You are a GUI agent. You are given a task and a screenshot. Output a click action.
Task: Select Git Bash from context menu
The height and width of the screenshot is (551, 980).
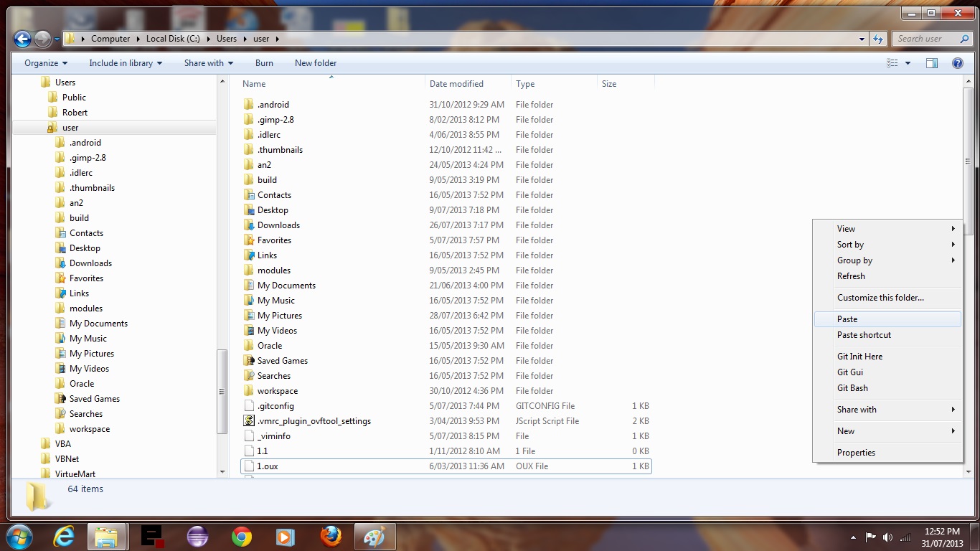(x=852, y=388)
